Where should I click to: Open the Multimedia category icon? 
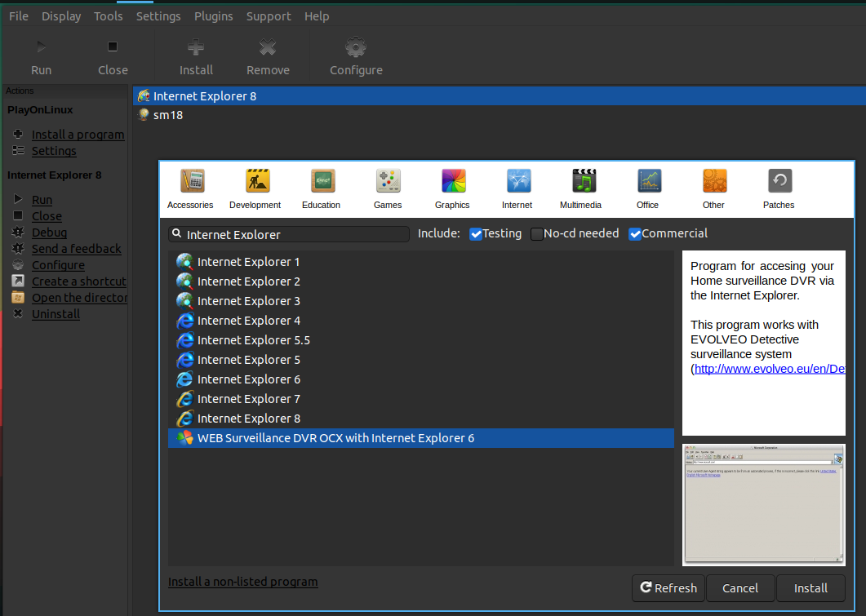[584, 181]
